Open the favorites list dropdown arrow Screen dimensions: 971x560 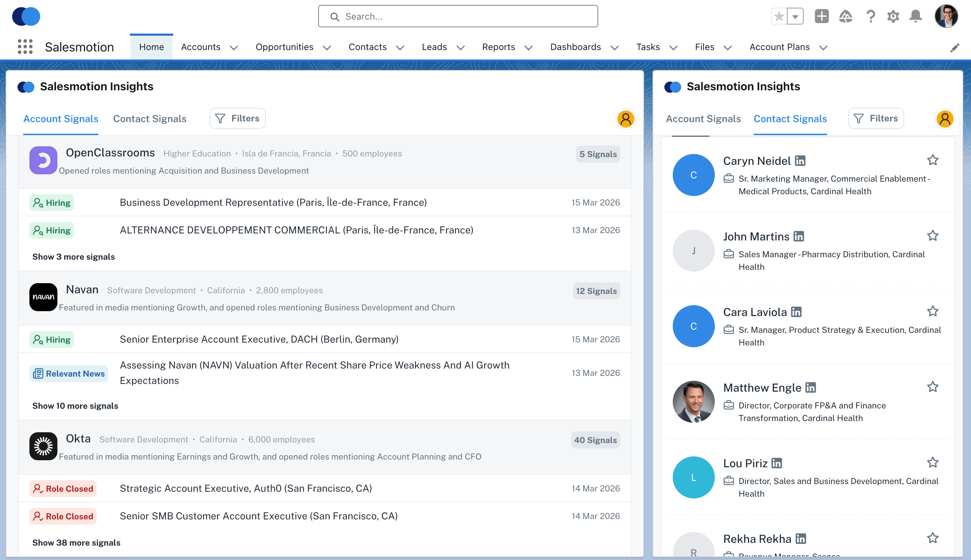coord(795,16)
